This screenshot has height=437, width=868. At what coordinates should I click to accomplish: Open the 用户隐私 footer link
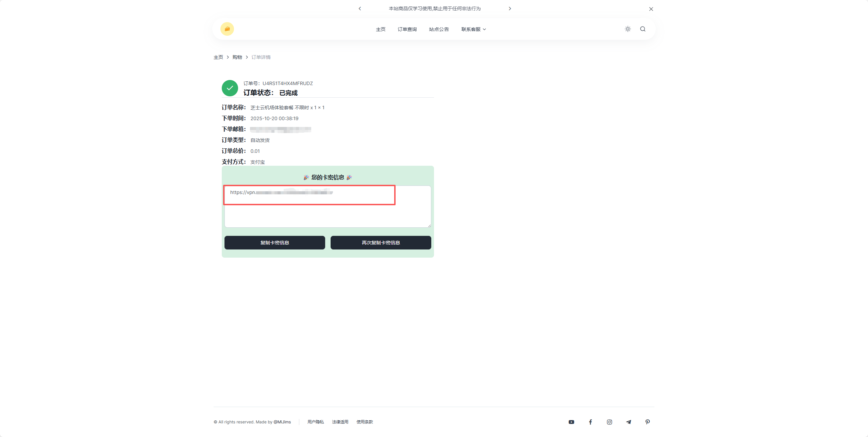[x=315, y=422]
